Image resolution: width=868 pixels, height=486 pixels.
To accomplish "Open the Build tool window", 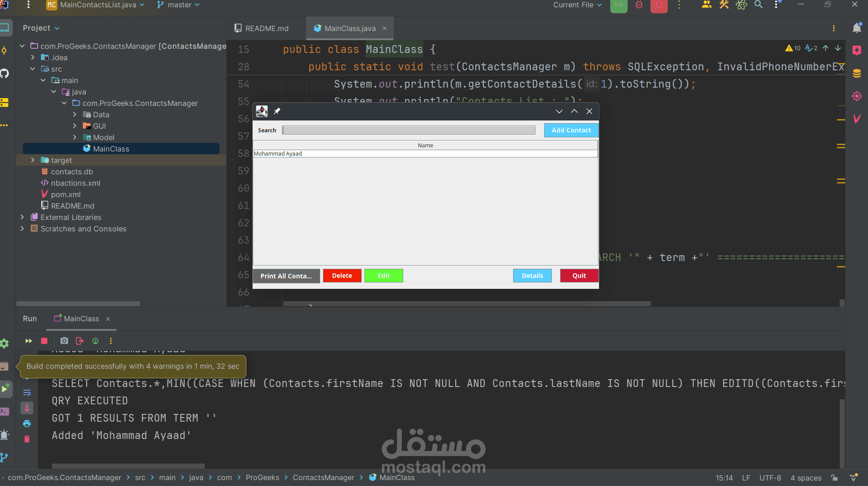I will (x=5, y=366).
